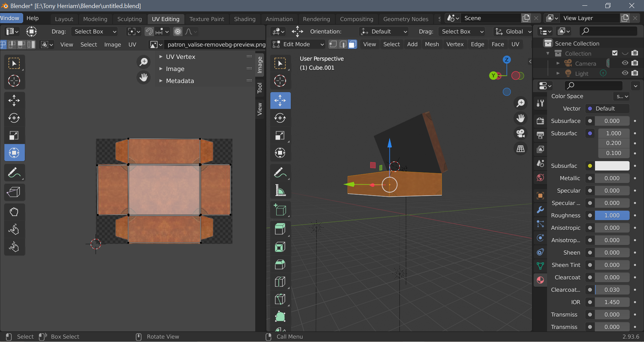Enable face select mode in 3D viewport
644x342 pixels.
353,44
